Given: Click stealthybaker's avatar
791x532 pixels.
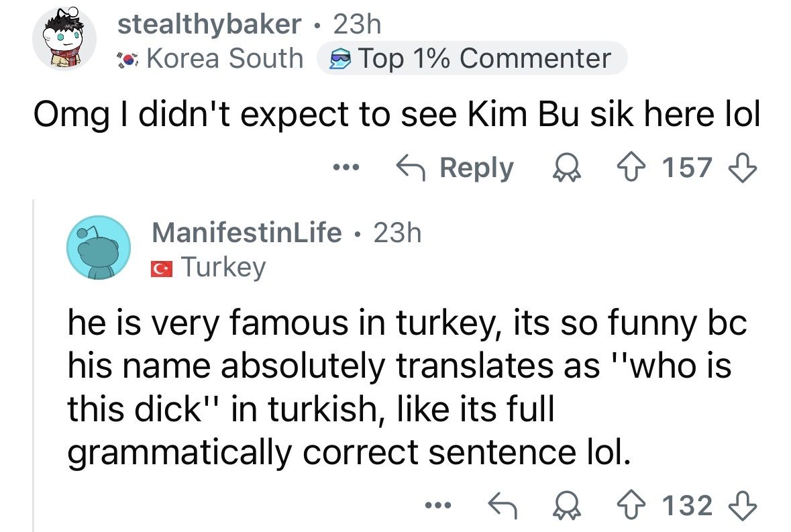Looking at the screenshot, I should click(x=65, y=39).
